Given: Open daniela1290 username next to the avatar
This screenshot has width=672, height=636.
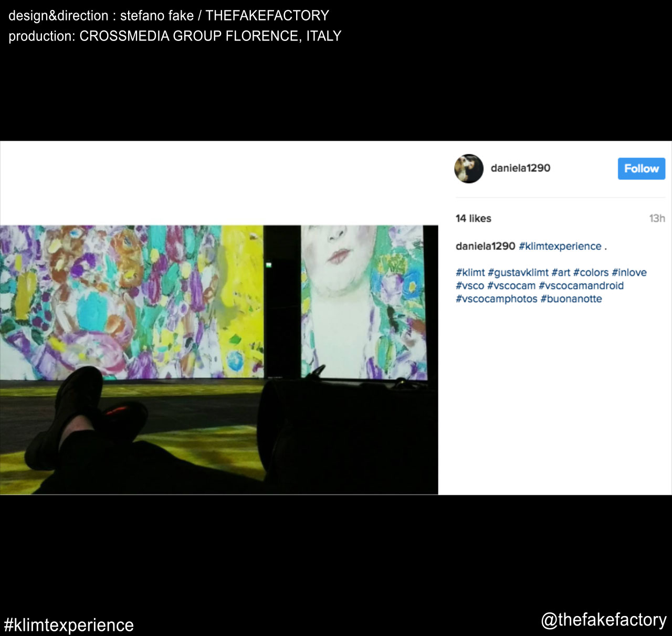Looking at the screenshot, I should (520, 168).
